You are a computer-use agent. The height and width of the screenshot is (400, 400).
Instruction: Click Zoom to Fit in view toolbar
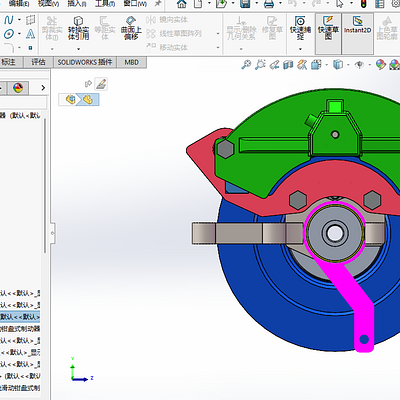point(246,64)
